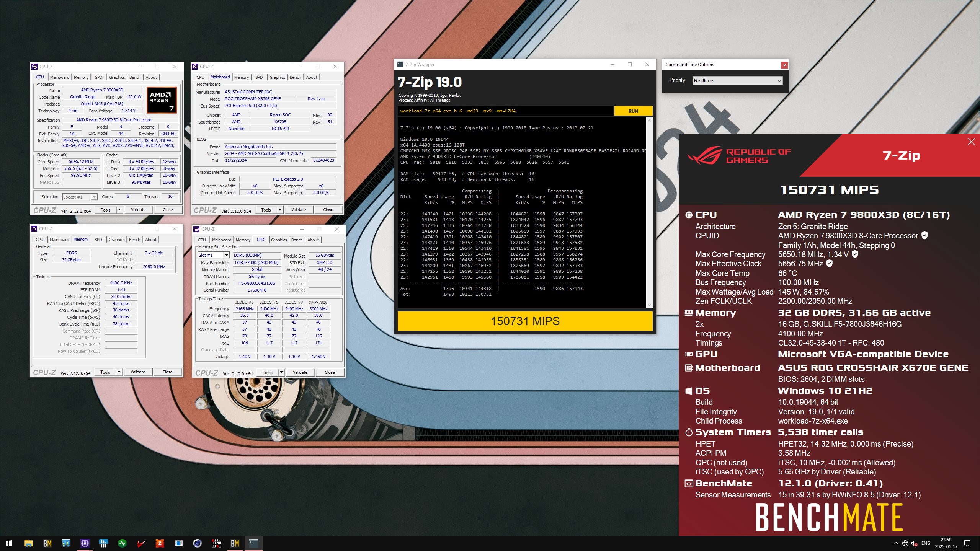Select the CAS# Latency 32.0 clocks value
The height and width of the screenshot is (551, 980).
[121, 297]
